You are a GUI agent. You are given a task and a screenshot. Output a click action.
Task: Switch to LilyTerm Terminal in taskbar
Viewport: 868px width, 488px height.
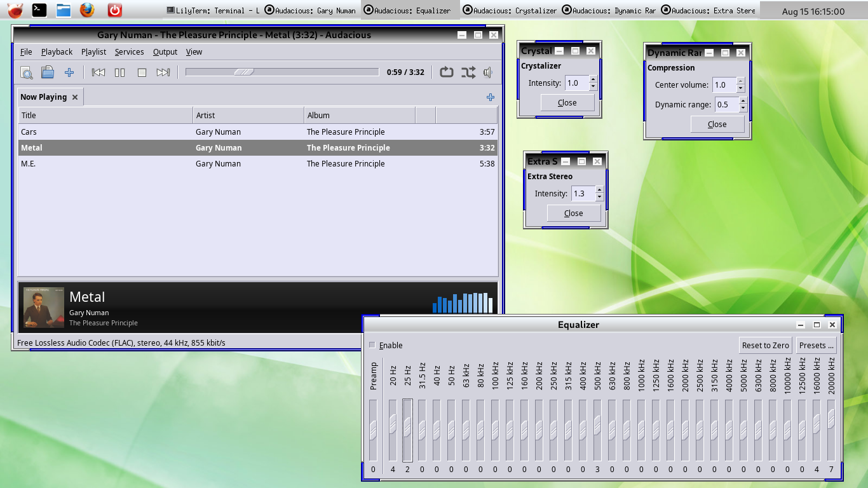tap(213, 11)
